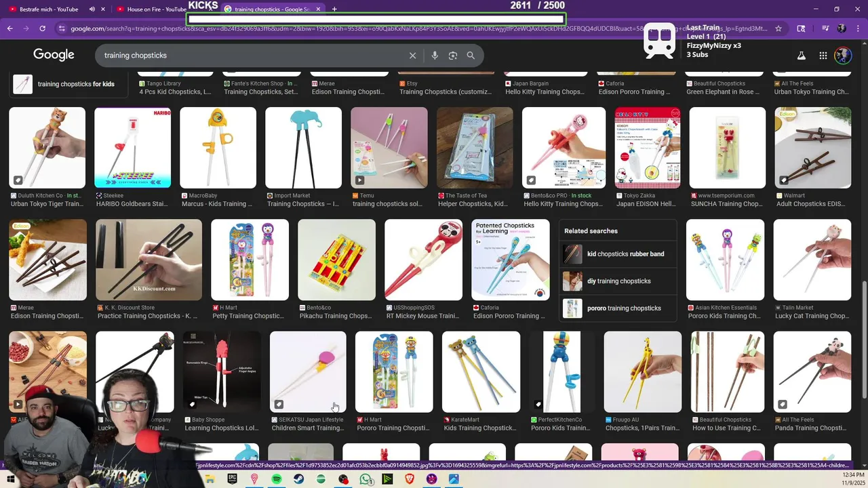Open Search Labs flask icon
This screenshot has width=868, height=488.
pos(801,56)
